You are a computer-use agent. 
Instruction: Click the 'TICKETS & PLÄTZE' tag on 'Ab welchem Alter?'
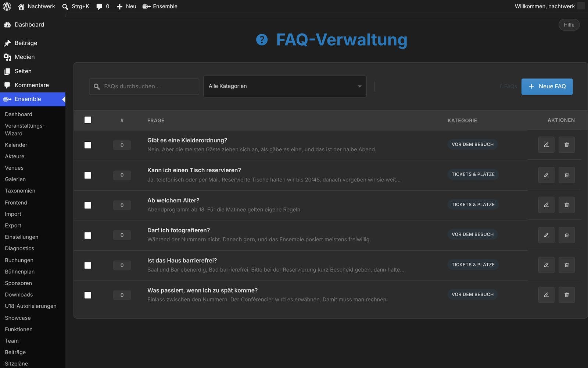[x=473, y=204]
